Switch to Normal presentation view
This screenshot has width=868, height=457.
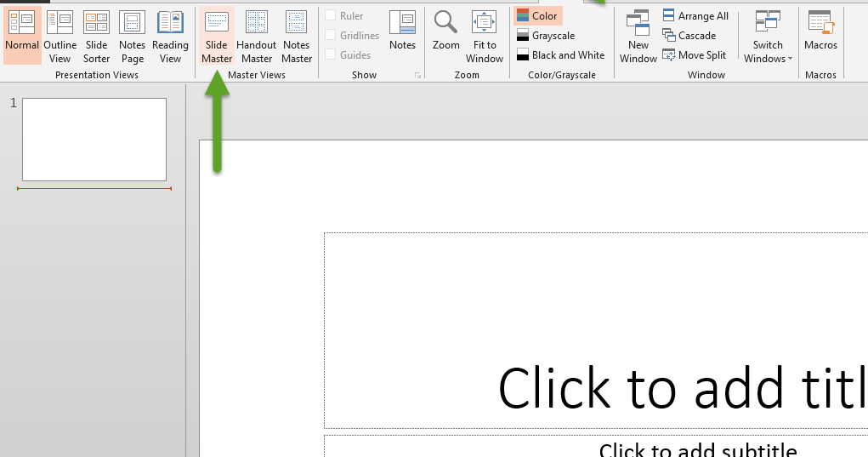coord(22,36)
